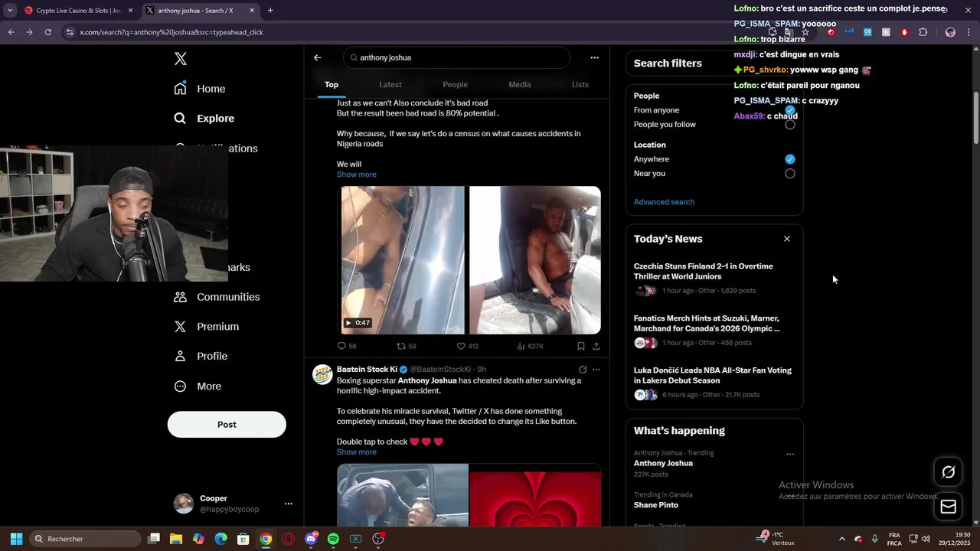The height and width of the screenshot is (551, 980).
Task: Open Windows Start menu
Action: tap(16, 539)
